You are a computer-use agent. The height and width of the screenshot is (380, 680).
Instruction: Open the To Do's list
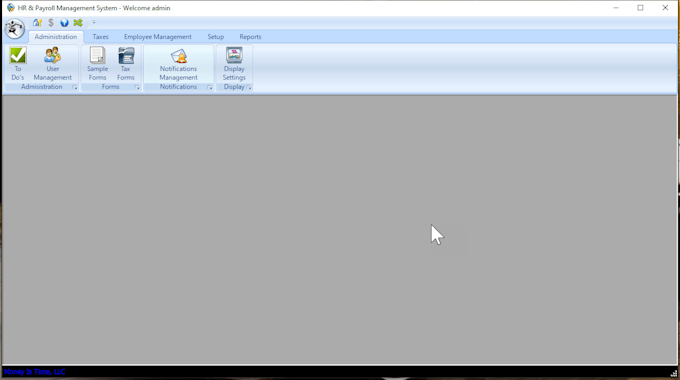[x=18, y=64]
